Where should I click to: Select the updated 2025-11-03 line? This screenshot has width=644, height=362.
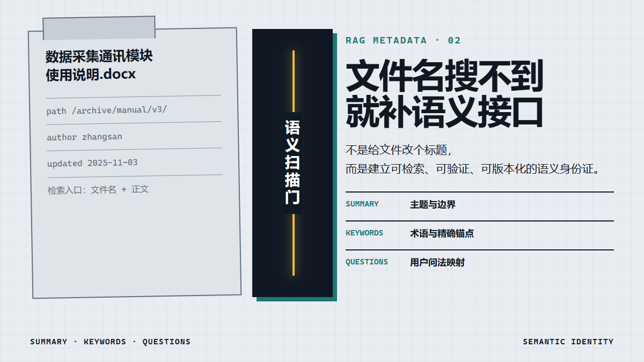(92, 162)
